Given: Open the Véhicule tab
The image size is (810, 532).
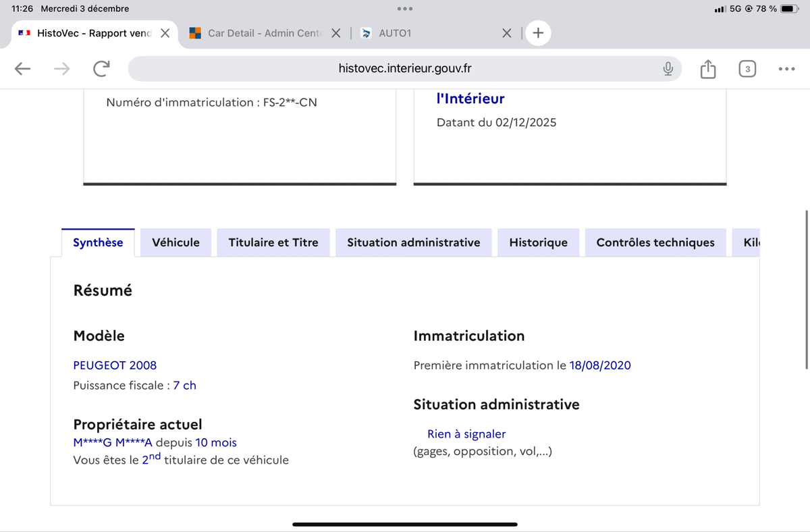Looking at the screenshot, I should pyautogui.click(x=175, y=242).
